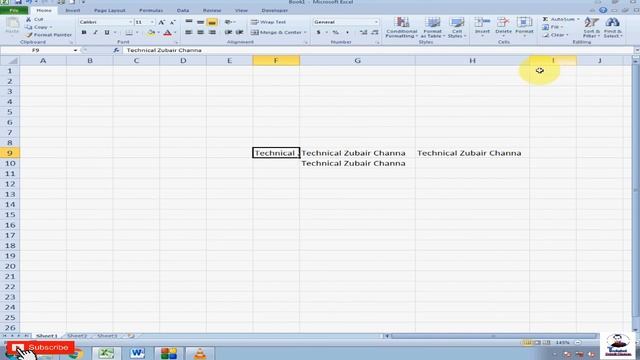Open VLC from the taskbar
The height and width of the screenshot is (360, 640).
pos(200,353)
